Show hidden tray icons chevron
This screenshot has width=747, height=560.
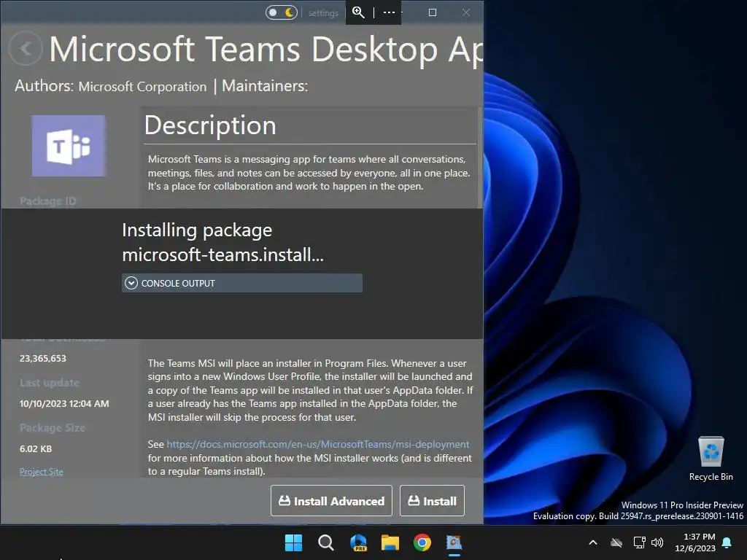593,542
